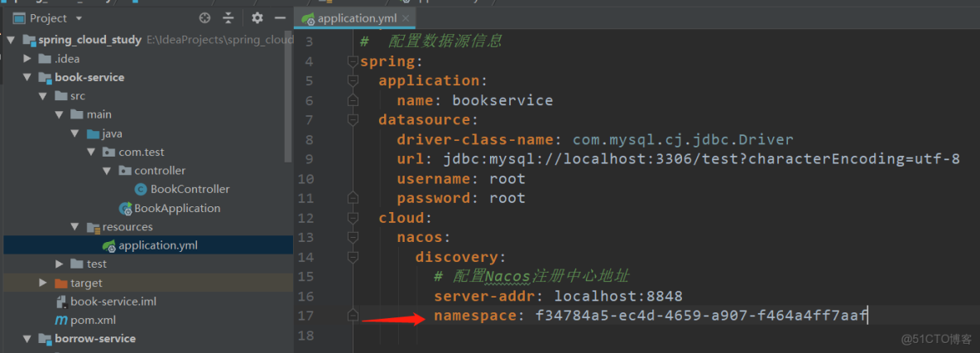
Task: Hide the Project panel with minus icon
Action: point(280,18)
